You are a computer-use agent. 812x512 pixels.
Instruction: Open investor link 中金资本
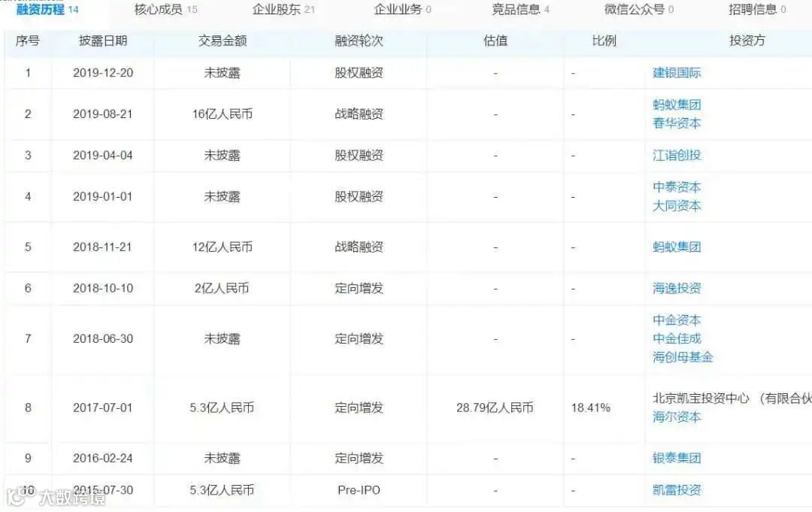point(677,320)
